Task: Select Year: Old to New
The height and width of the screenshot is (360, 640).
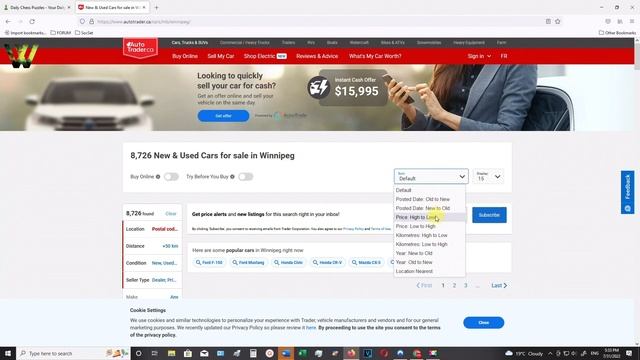Action: pyautogui.click(x=429, y=262)
